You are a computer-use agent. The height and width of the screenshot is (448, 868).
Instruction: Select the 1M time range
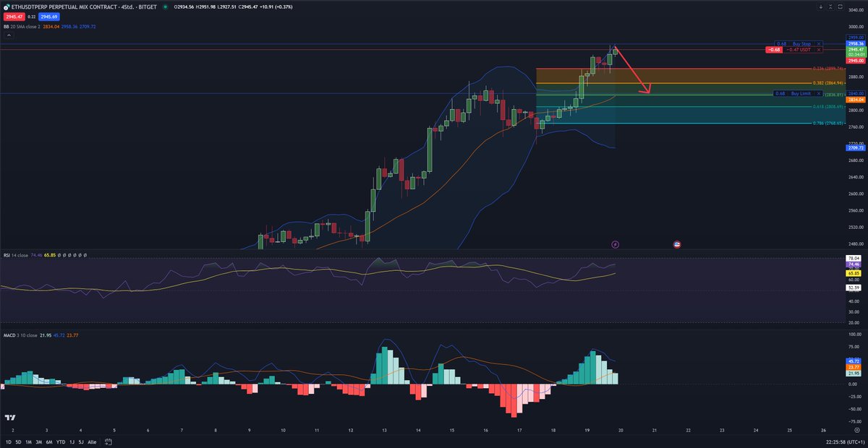pyautogui.click(x=28, y=441)
